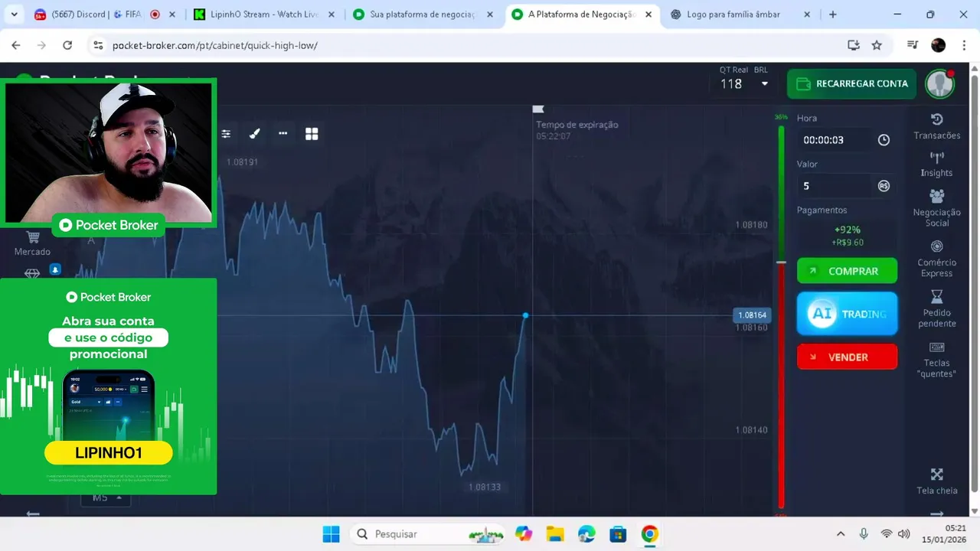This screenshot has width=980, height=551.
Task: Click the page vertical scrollbar
Action: click(974, 283)
